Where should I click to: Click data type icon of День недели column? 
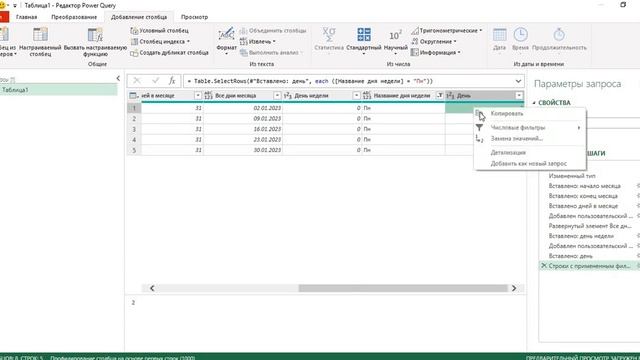(288, 96)
